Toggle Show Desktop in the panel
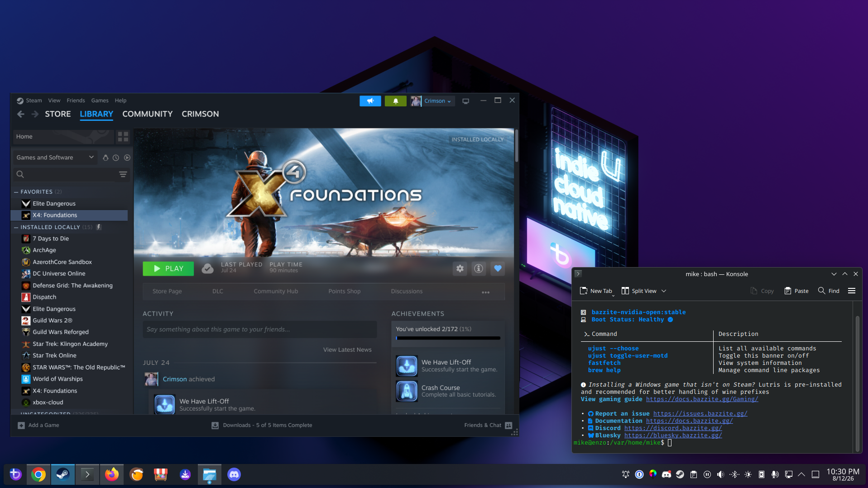 pyautogui.click(x=815, y=474)
